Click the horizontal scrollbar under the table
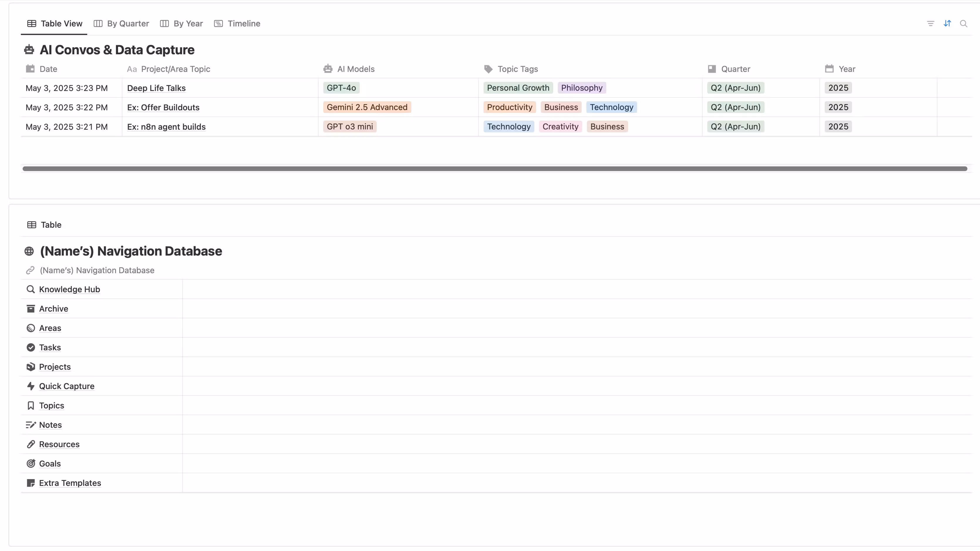Image resolution: width=980 pixels, height=551 pixels. pyautogui.click(x=495, y=168)
